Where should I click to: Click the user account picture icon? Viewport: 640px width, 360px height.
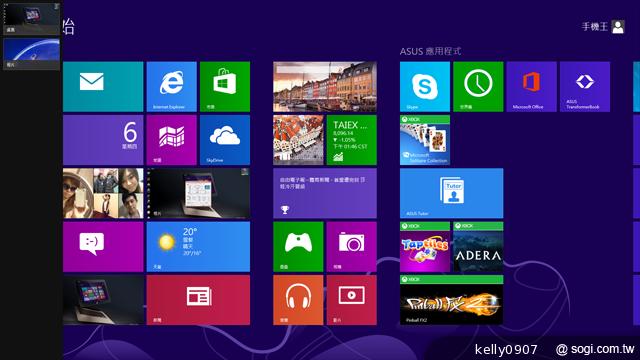pos(618,27)
